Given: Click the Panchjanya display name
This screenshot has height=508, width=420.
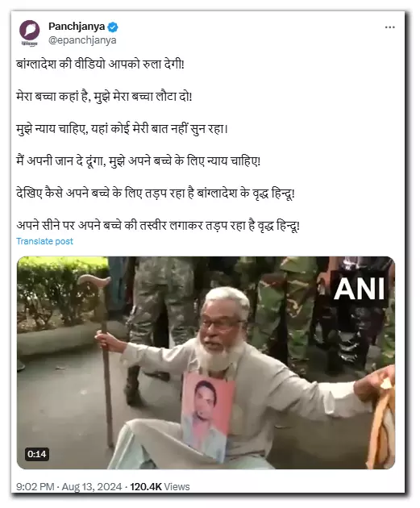Looking at the screenshot, I should pos(77,27).
